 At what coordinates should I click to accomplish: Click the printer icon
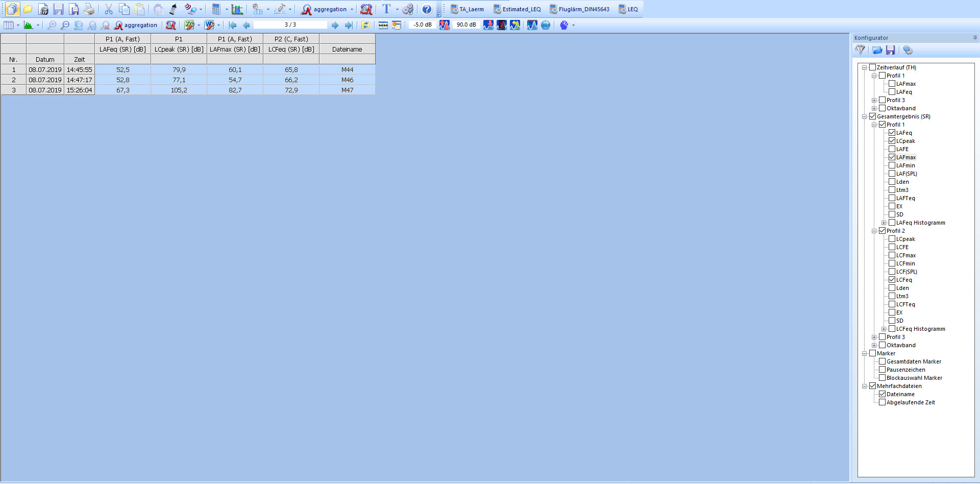89,9
